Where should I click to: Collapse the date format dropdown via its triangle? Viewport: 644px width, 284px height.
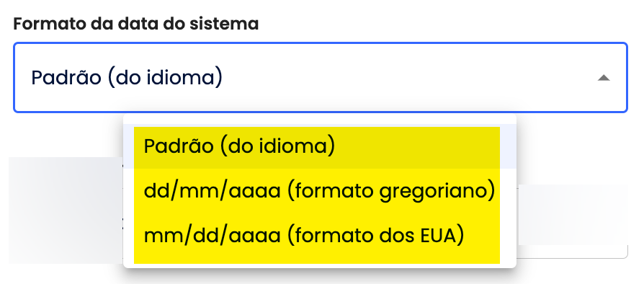(x=604, y=78)
